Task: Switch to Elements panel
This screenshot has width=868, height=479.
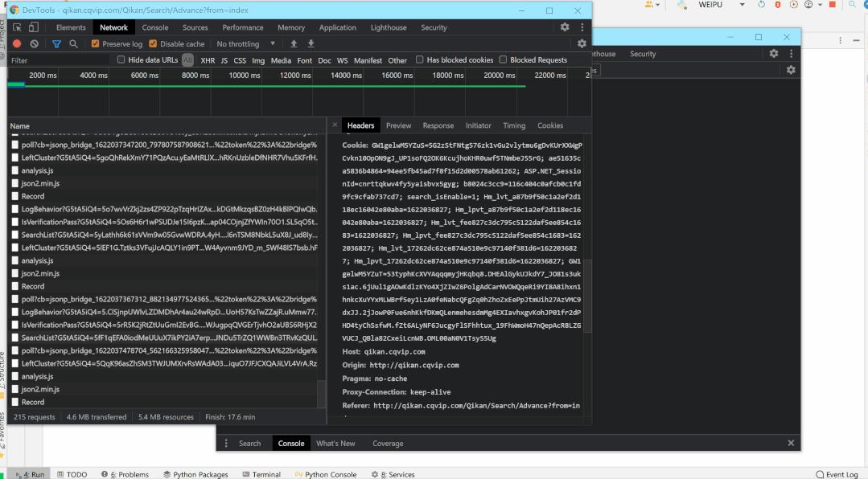Action: (x=71, y=27)
